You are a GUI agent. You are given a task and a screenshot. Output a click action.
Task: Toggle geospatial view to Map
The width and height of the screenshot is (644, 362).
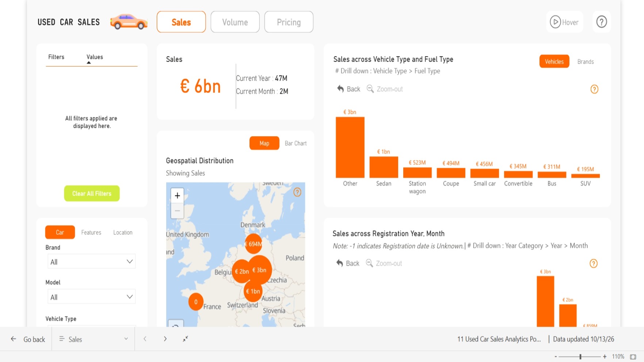coord(264,143)
